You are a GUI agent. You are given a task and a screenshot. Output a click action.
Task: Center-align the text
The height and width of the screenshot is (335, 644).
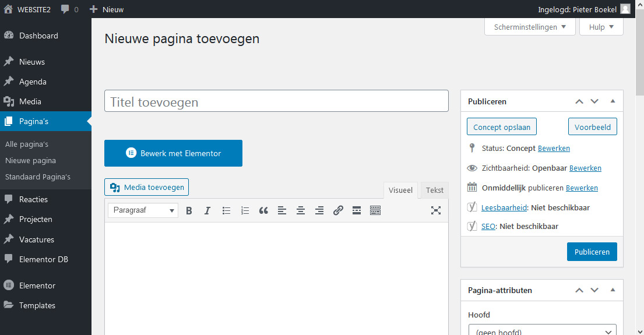point(301,211)
